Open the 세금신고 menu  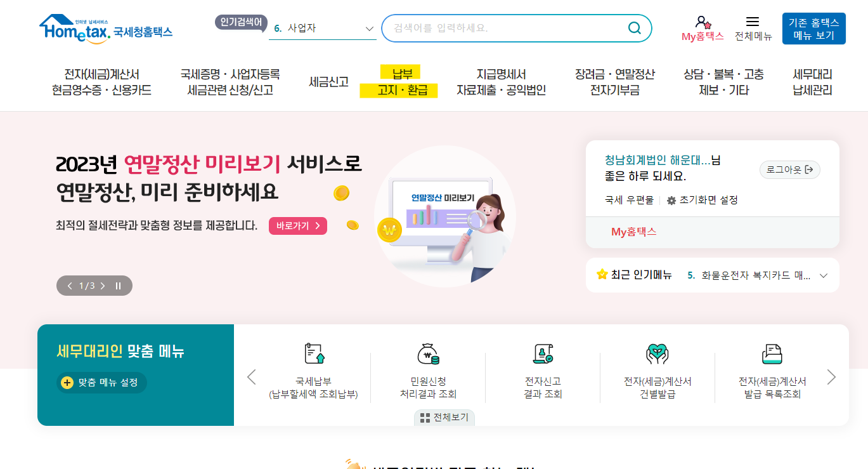click(328, 82)
